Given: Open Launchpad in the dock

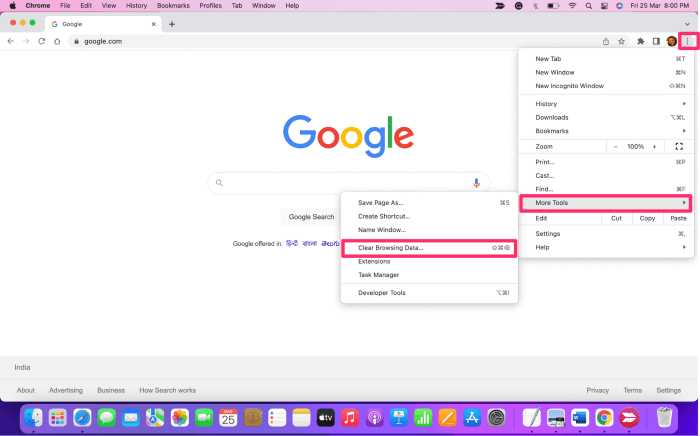Looking at the screenshot, I should pyautogui.click(x=58, y=418).
